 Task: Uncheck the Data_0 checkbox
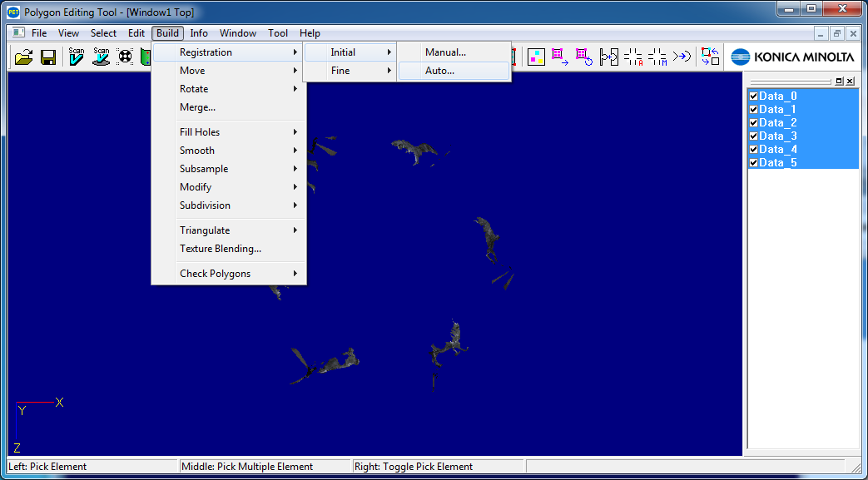point(753,96)
